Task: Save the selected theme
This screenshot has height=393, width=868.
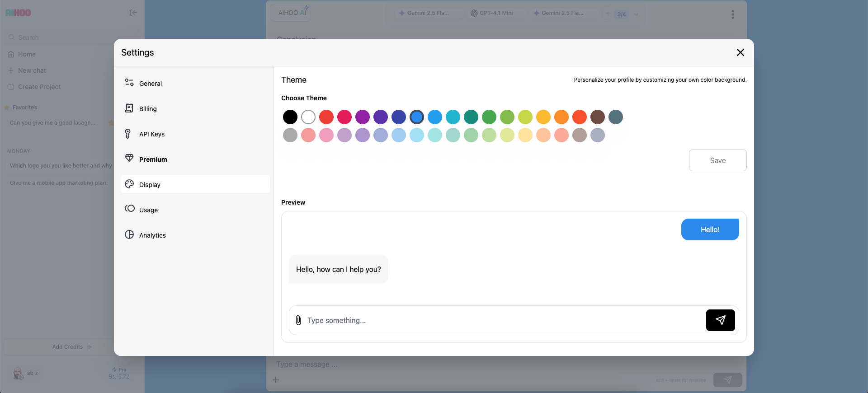Action: [717, 160]
